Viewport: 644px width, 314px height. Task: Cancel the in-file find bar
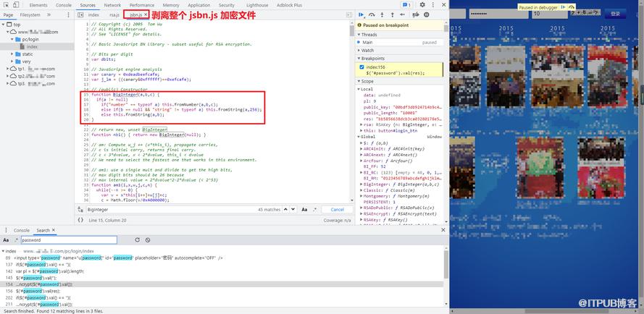[337, 209]
